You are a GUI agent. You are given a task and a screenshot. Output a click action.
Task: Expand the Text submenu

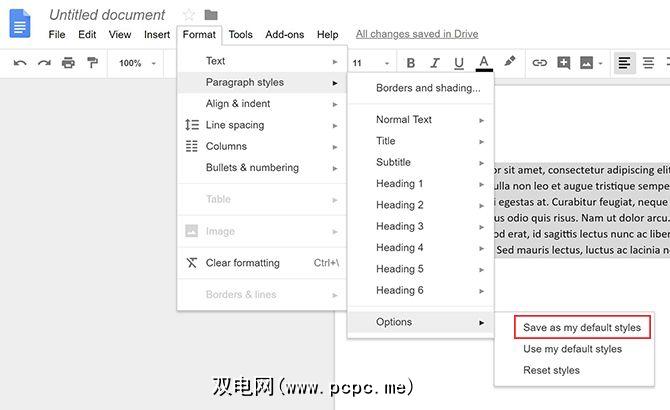click(262, 61)
